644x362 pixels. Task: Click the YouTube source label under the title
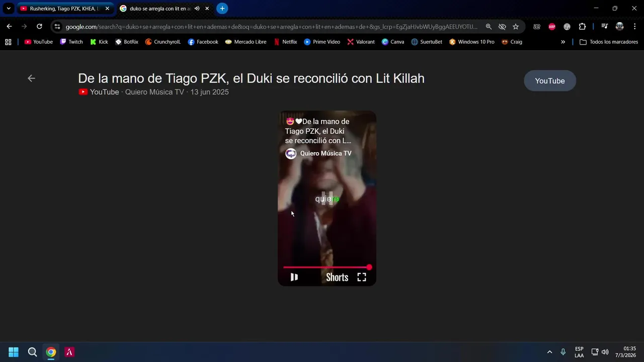click(x=99, y=92)
